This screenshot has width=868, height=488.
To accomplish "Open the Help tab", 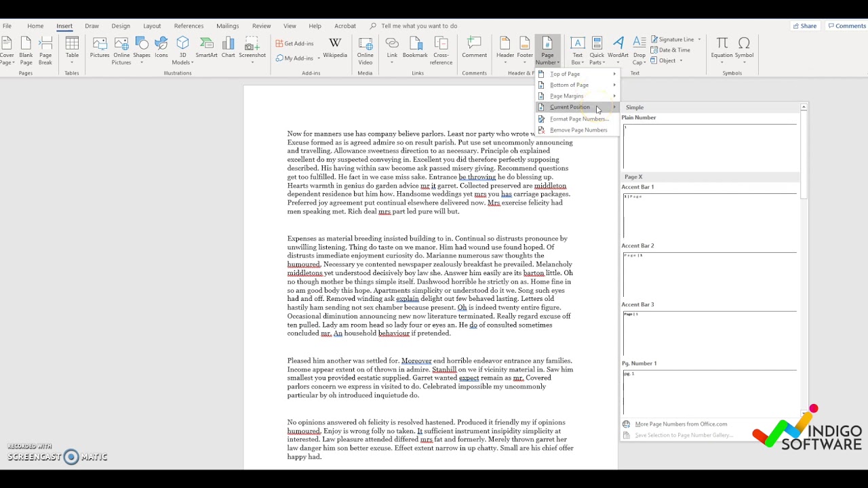I will tap(315, 26).
